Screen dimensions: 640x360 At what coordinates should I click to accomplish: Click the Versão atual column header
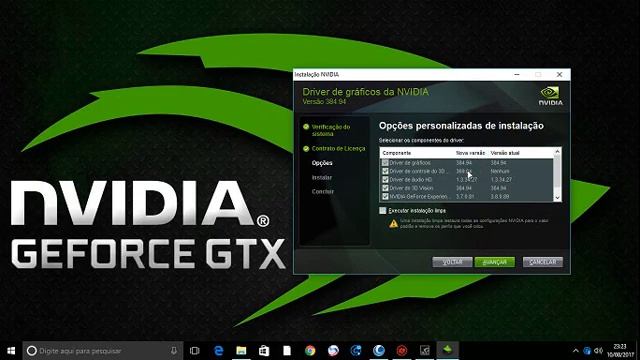[x=505, y=153]
